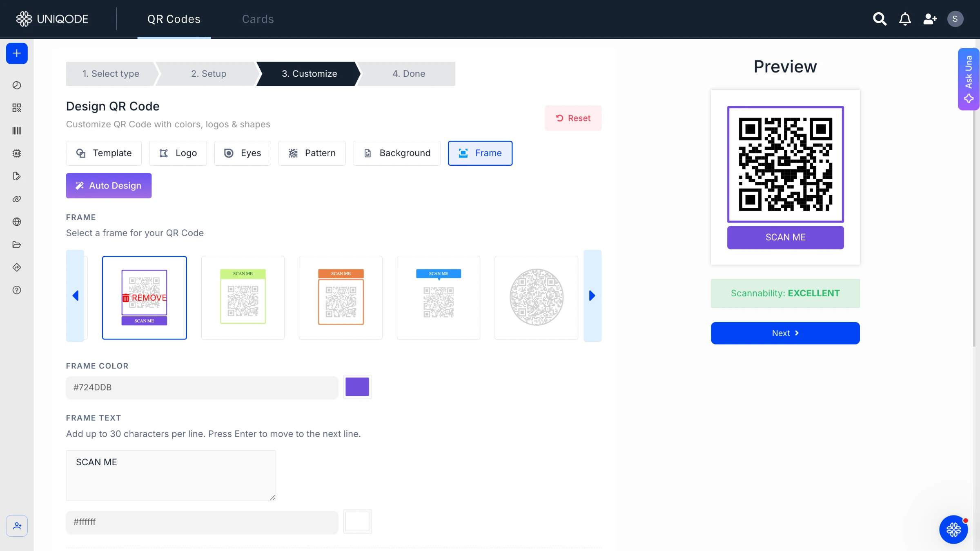The height and width of the screenshot is (551, 980).
Task: Open the Pattern design option
Action: click(x=312, y=153)
